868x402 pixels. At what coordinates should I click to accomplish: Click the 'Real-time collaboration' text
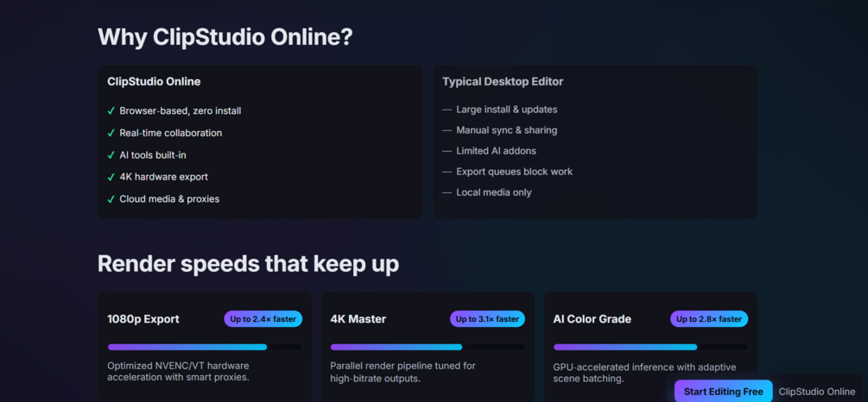tap(170, 133)
